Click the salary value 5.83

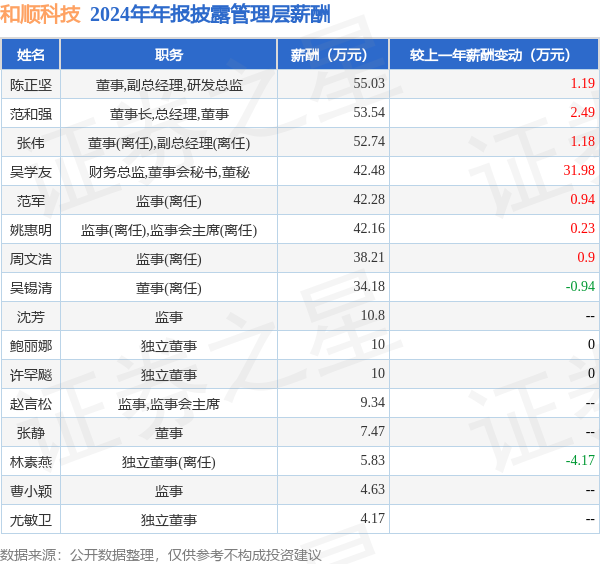(x=372, y=461)
